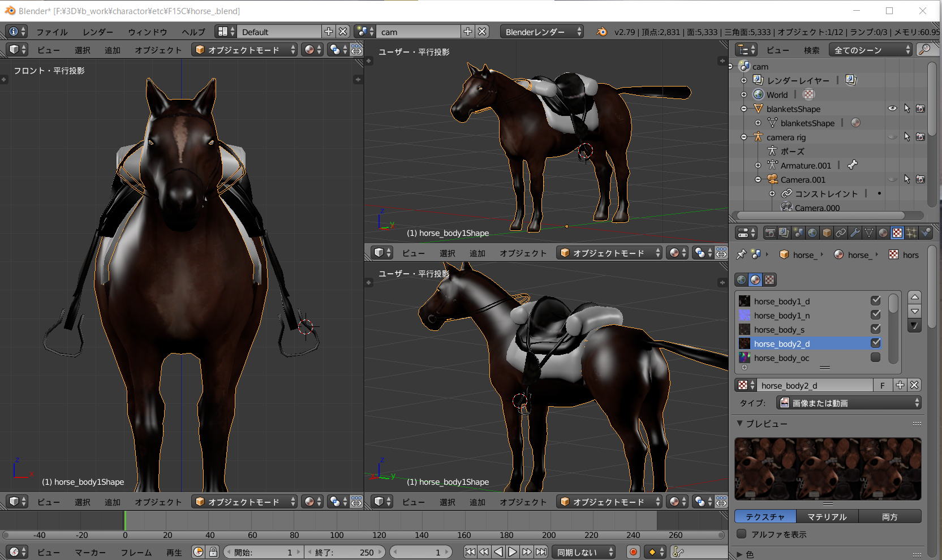The image size is (942, 560).
Task: Open the Blenderレンダー render engine dropdown
Action: 542,32
